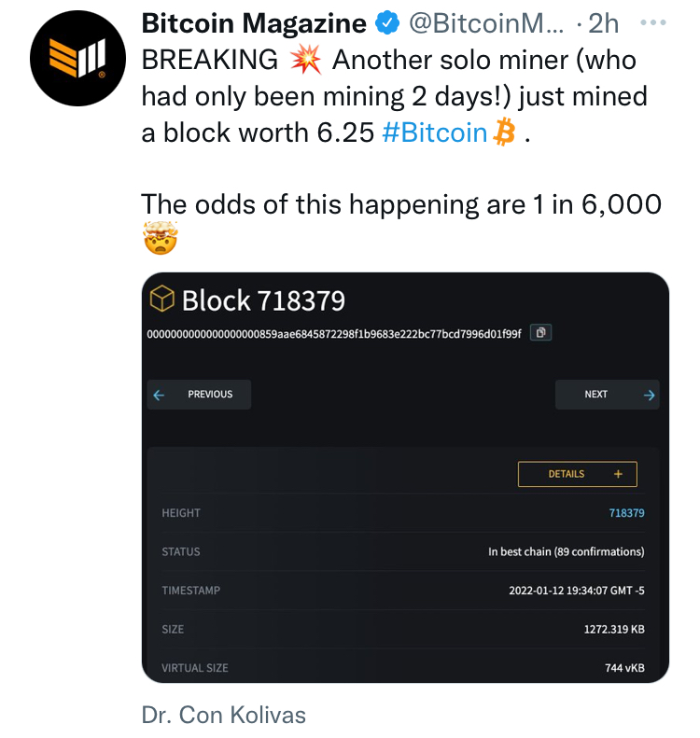Viewport: 700px width, 738px height.
Task: Open the @BitcoinM... handle
Action: click(x=486, y=23)
